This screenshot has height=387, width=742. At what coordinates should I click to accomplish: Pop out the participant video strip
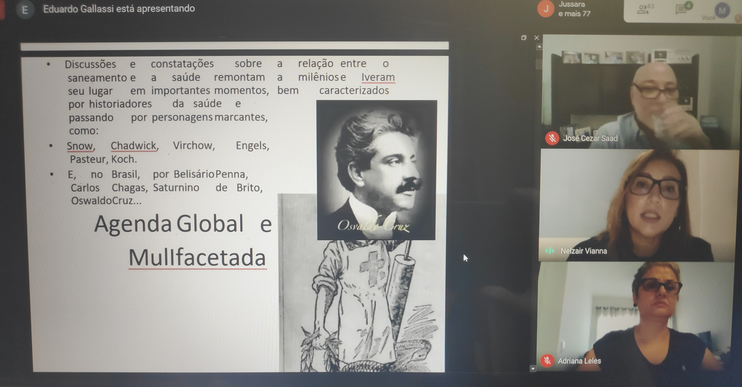(x=523, y=37)
